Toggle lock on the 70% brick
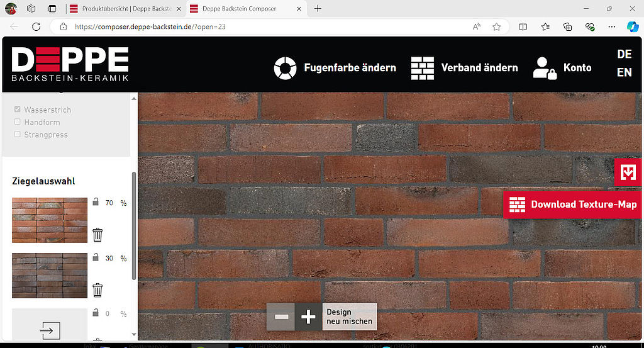Viewport: 644px width, 348px height. point(96,203)
